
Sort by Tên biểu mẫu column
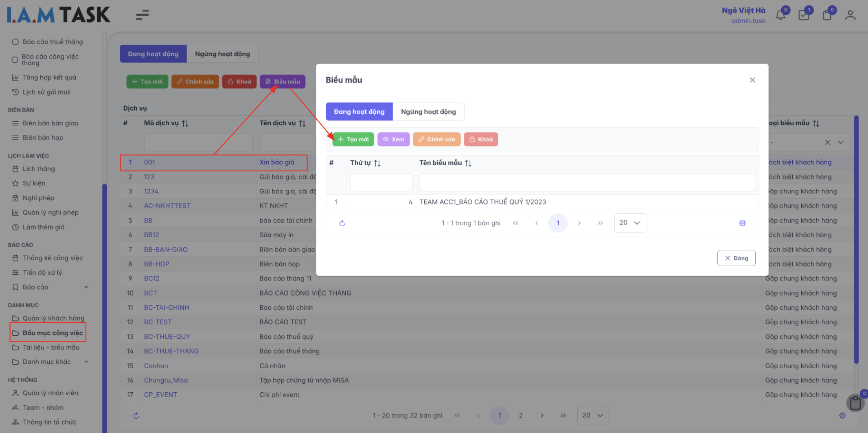tap(468, 163)
